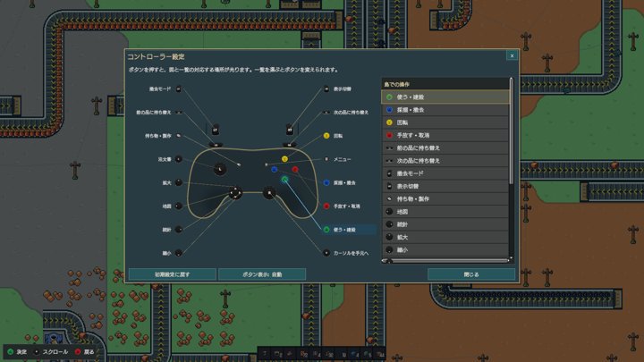This screenshot has width=644, height=362.
Task: Close controller settings with X button
Action: 512,55
